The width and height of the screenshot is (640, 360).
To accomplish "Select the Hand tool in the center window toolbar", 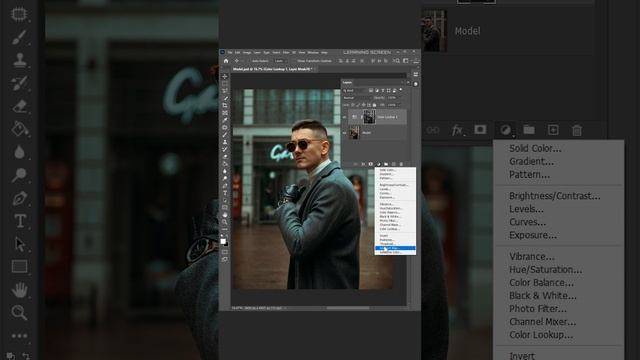I will 224,215.
